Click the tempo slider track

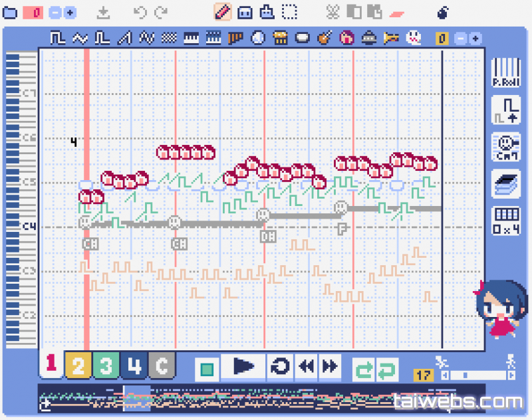[477, 375]
